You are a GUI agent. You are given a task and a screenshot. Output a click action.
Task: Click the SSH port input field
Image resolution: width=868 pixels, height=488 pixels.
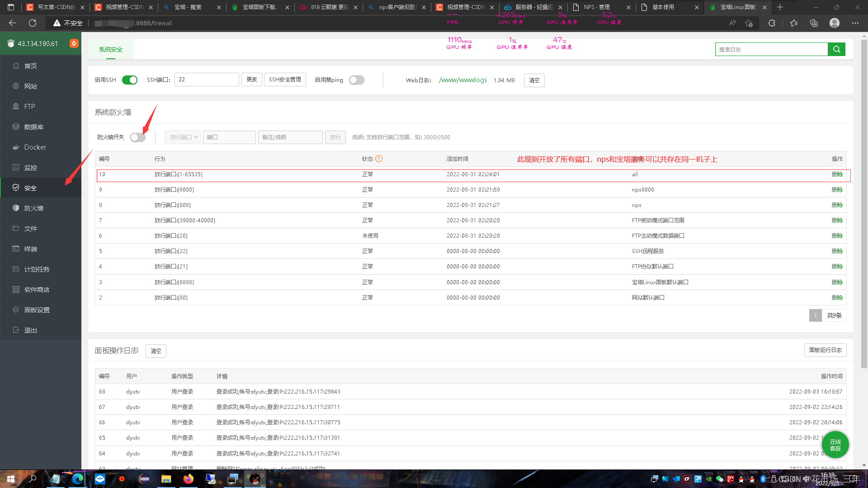(207, 80)
